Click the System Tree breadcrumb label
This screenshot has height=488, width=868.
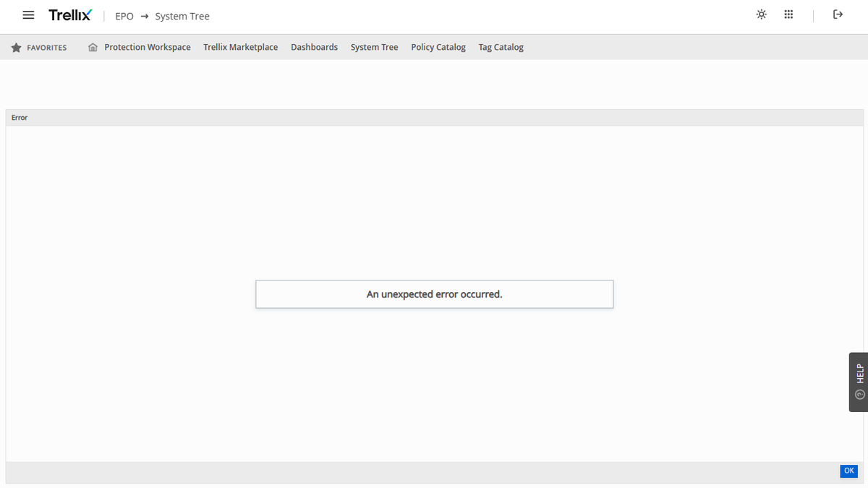tap(181, 16)
